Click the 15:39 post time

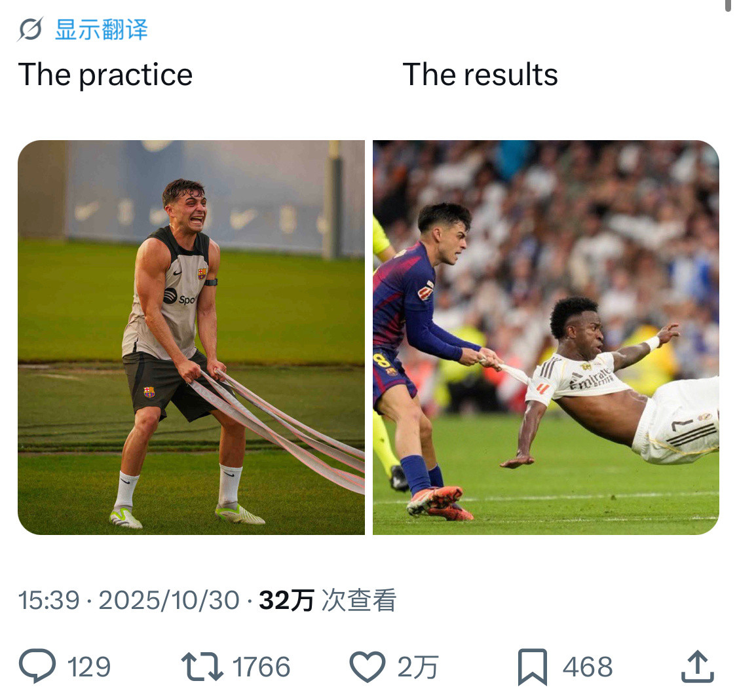point(48,600)
